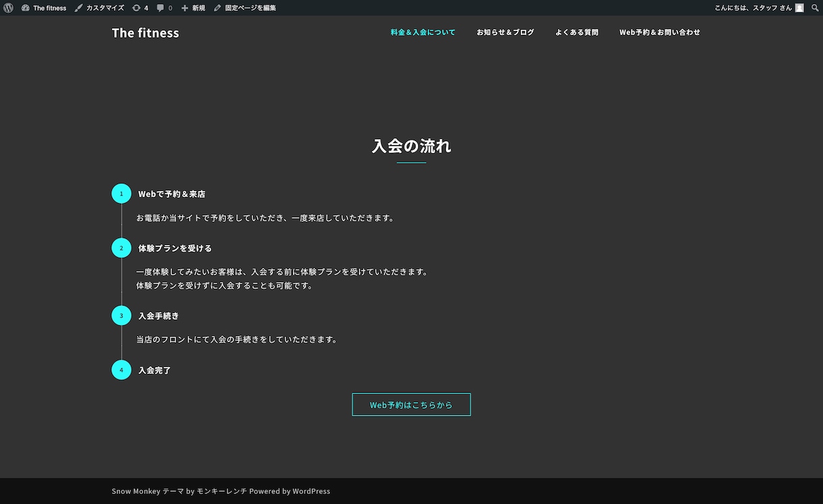Click the Webで予約＆来店 step title
823x504 pixels.
coord(172,194)
